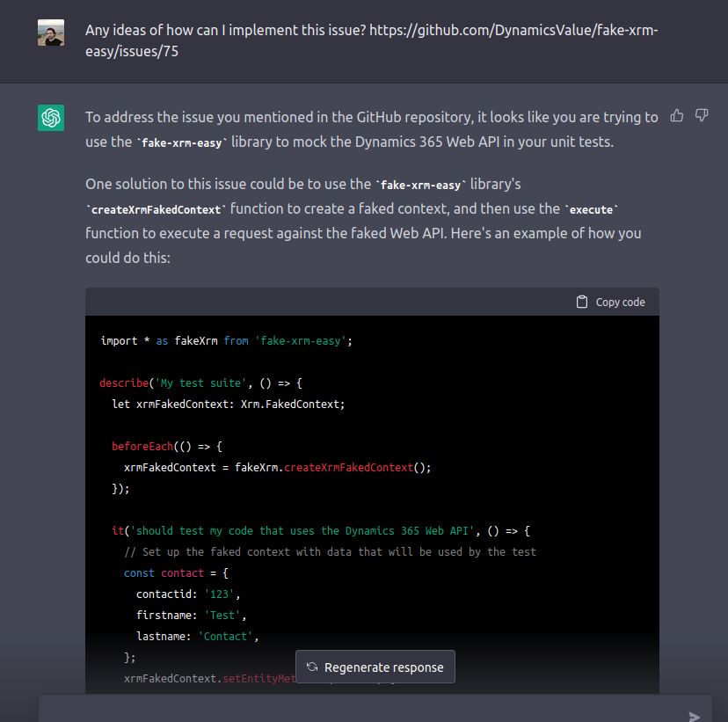The image size is (728, 722).
Task: Click the message send arrow icon
Action: pos(694,716)
